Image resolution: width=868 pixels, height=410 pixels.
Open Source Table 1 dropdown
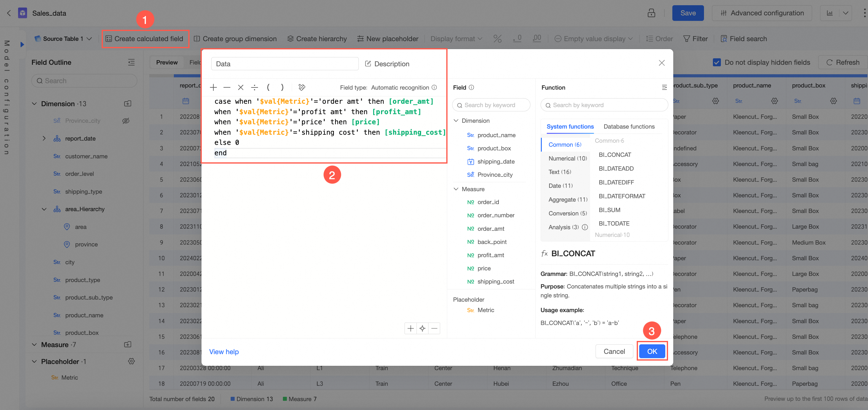tap(63, 39)
